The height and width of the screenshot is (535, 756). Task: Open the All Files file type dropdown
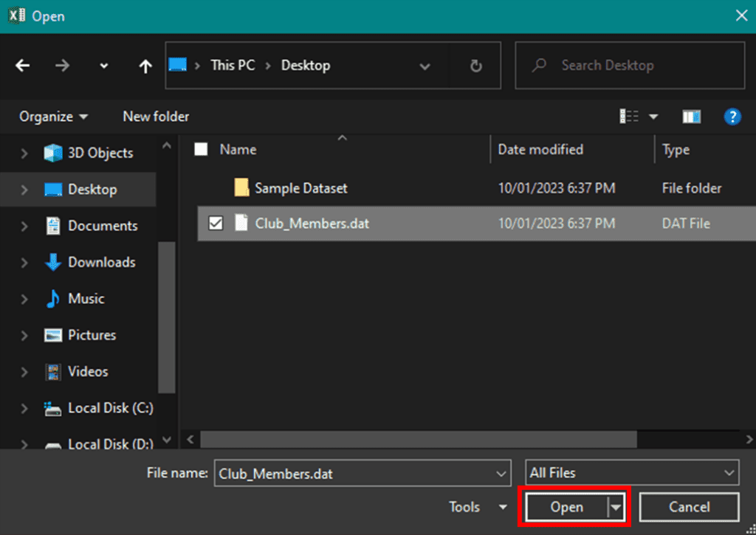tap(632, 472)
